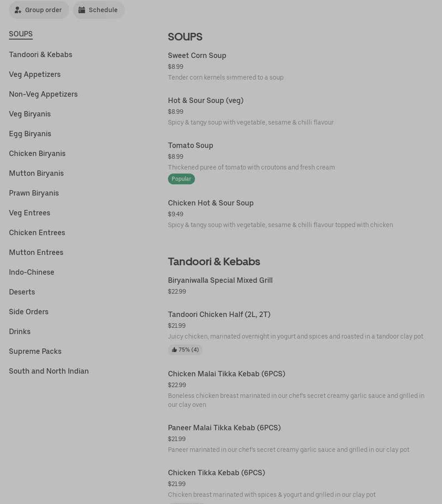Click the Schedule calendar icon
442x504 pixels.
(82, 10)
